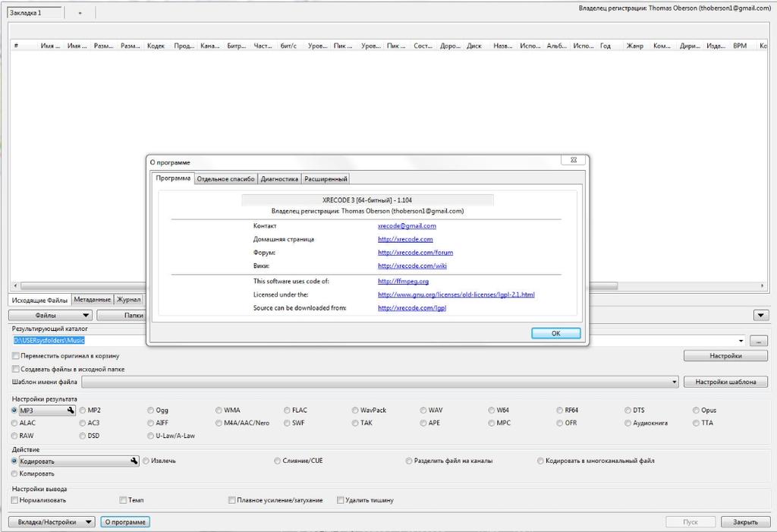The image size is (777, 532).
Task: Click the Настройки шаблона button
Action: 725,382
